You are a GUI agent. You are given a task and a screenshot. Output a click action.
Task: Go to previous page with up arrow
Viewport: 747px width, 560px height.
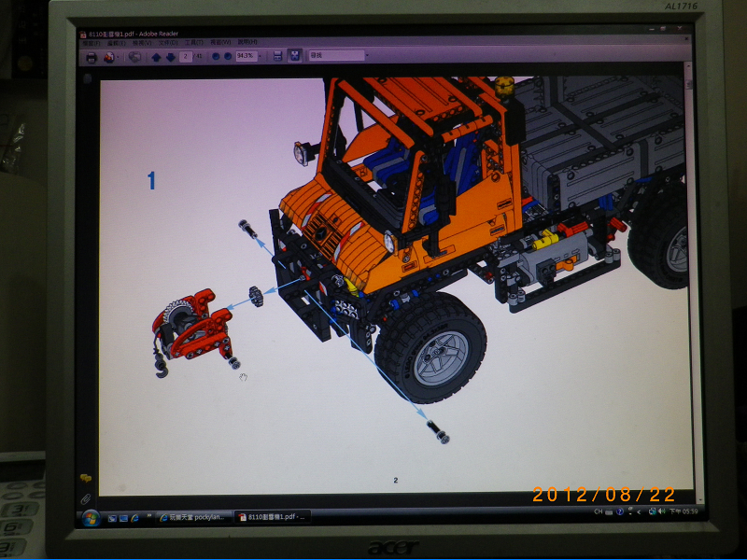tap(156, 57)
